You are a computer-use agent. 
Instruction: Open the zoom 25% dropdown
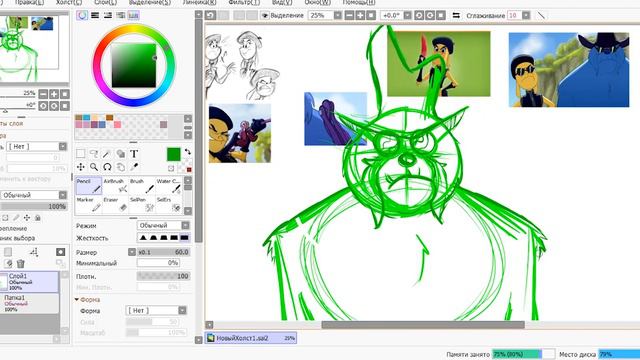[338, 16]
